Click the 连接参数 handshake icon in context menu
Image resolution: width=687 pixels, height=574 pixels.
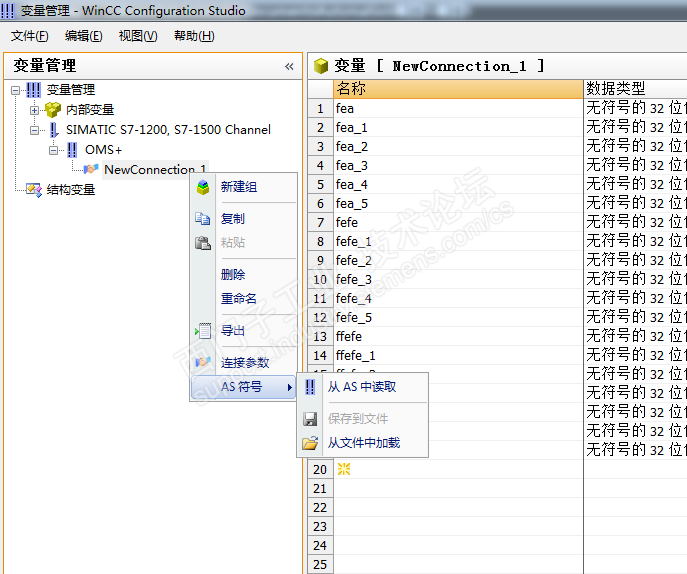tap(203, 362)
